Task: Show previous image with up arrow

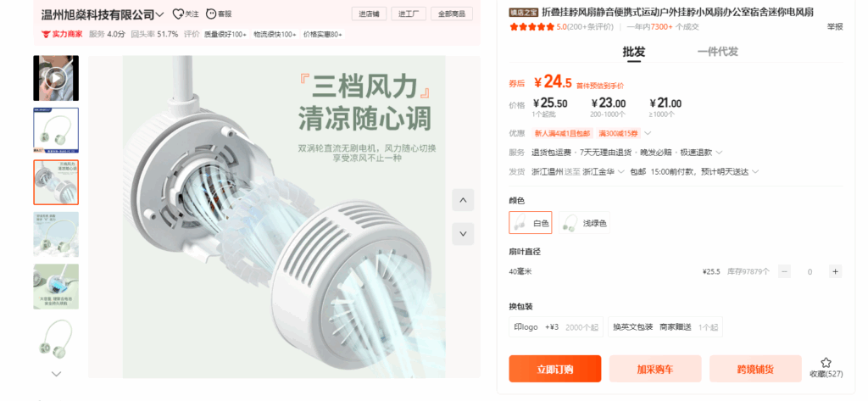Action: pos(463,200)
